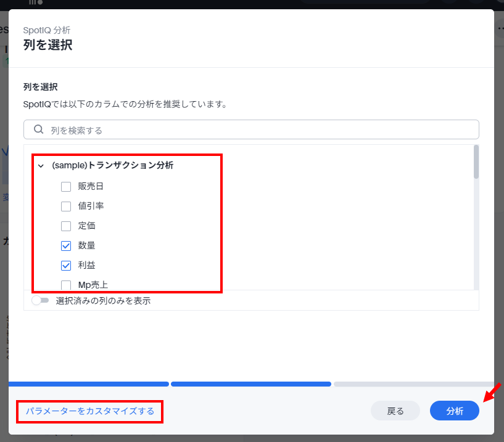Click the first blue progress step bar
The image size is (504, 442).
88,384
